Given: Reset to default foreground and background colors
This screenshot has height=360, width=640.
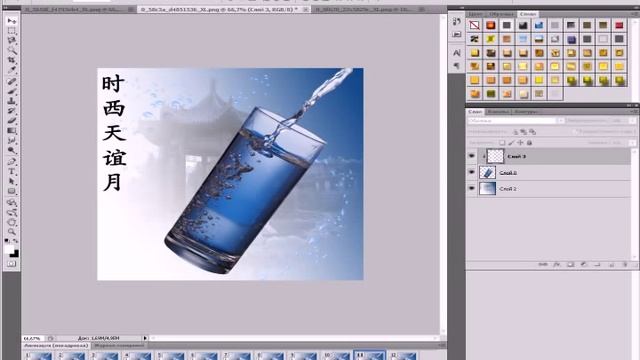Looking at the screenshot, I should click(x=7, y=241).
